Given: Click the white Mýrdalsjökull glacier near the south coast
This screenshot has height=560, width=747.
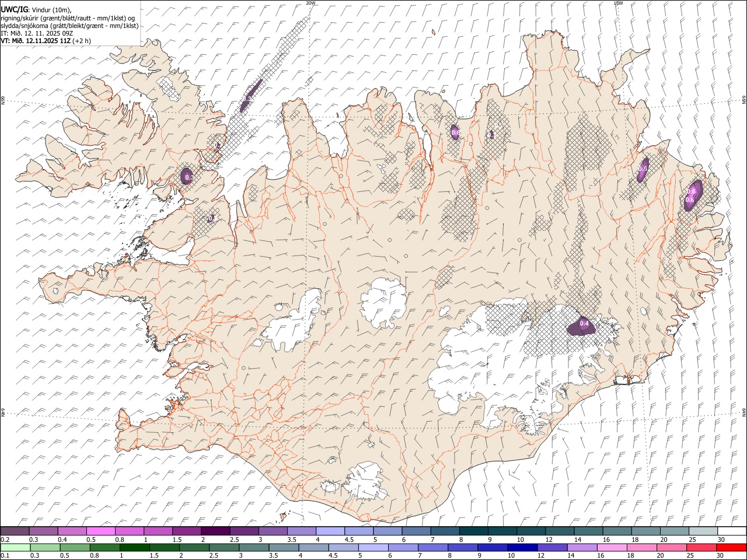Looking at the screenshot, I should [x=365, y=482].
